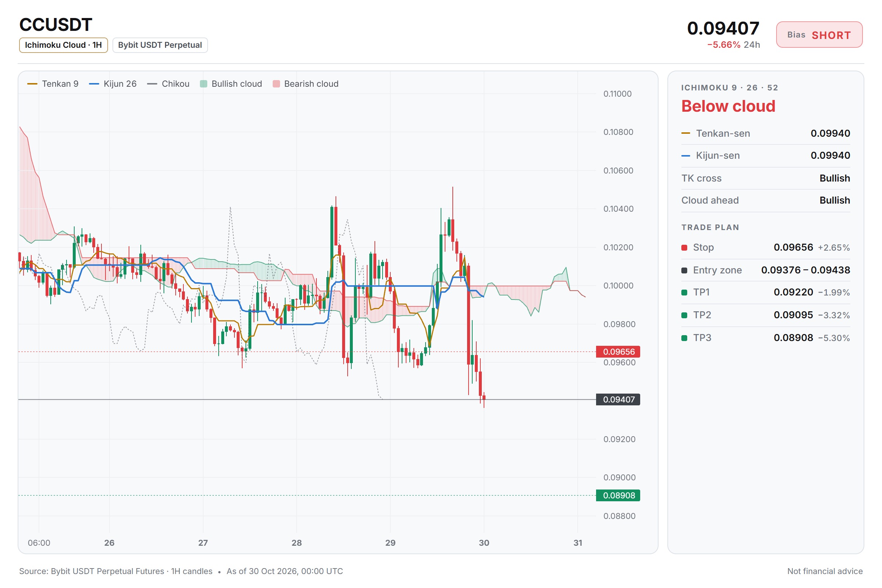Toggle the Kijun 26 legend entry

pyautogui.click(x=112, y=84)
